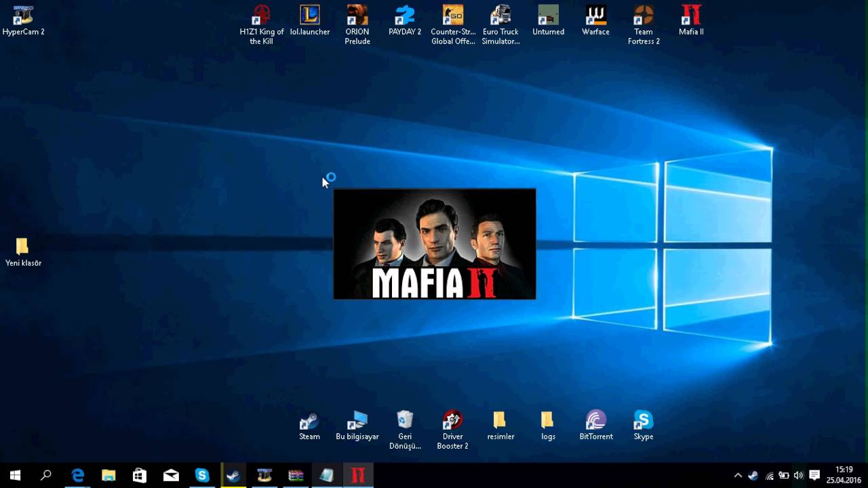Open the volume control tray icon
Screen dimensions: 868x488
tap(799, 475)
